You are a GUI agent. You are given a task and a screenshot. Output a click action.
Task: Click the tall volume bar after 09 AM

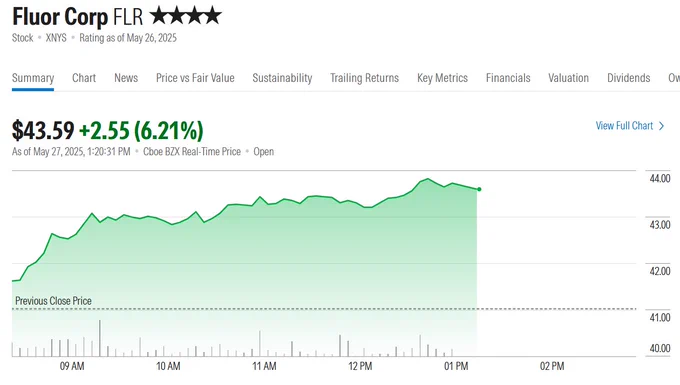pyautogui.click(x=100, y=338)
